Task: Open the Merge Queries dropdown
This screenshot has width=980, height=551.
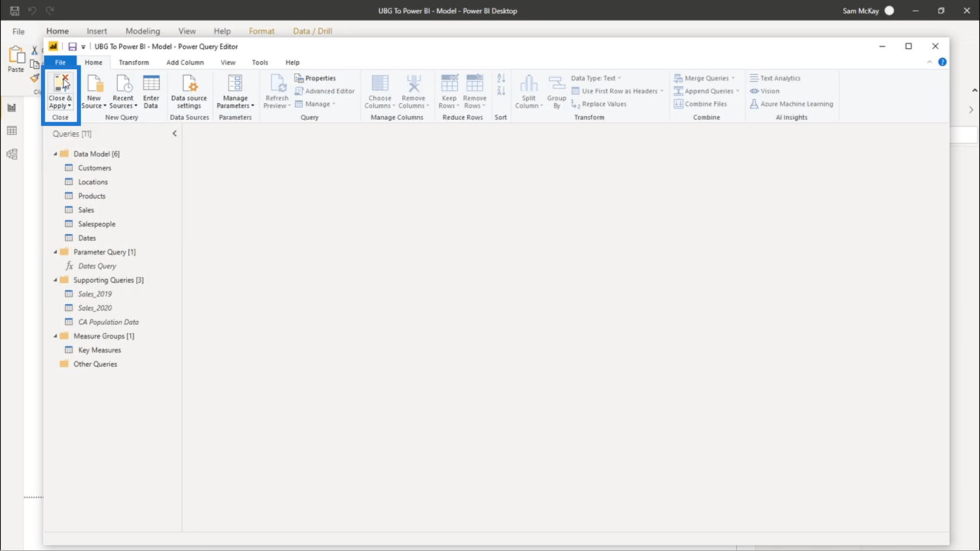Action: 704,78
